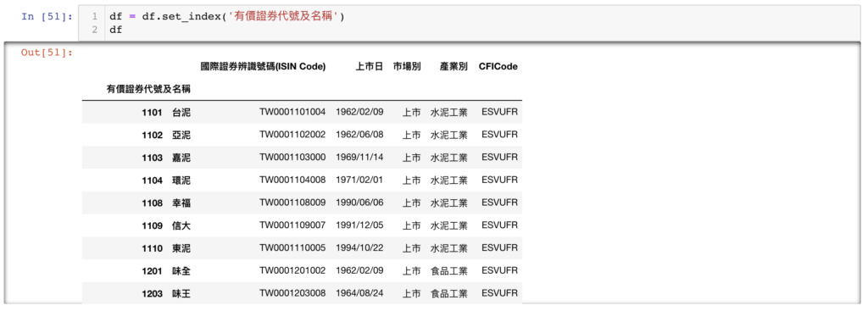Click index row 1108 幸福
The image size is (868, 311).
pyautogui.click(x=166, y=203)
